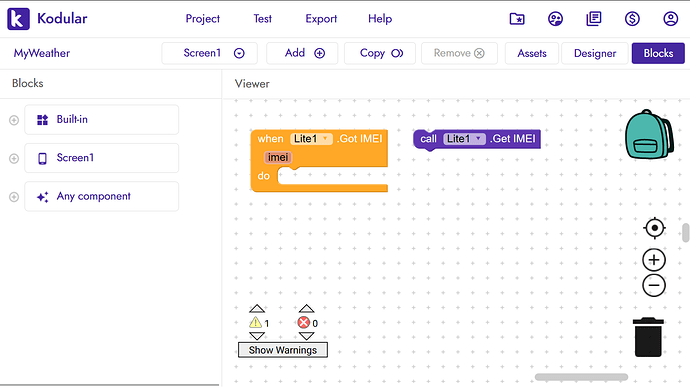Expand the Screen1 blocks tree

coord(14,158)
